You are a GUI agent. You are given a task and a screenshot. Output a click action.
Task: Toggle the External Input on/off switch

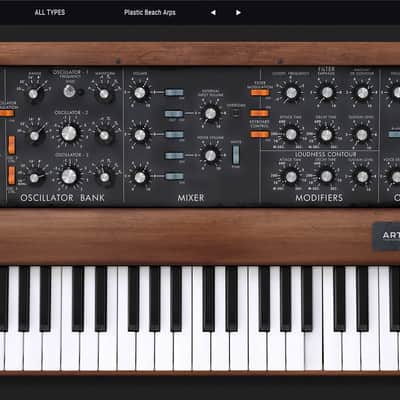click(174, 114)
